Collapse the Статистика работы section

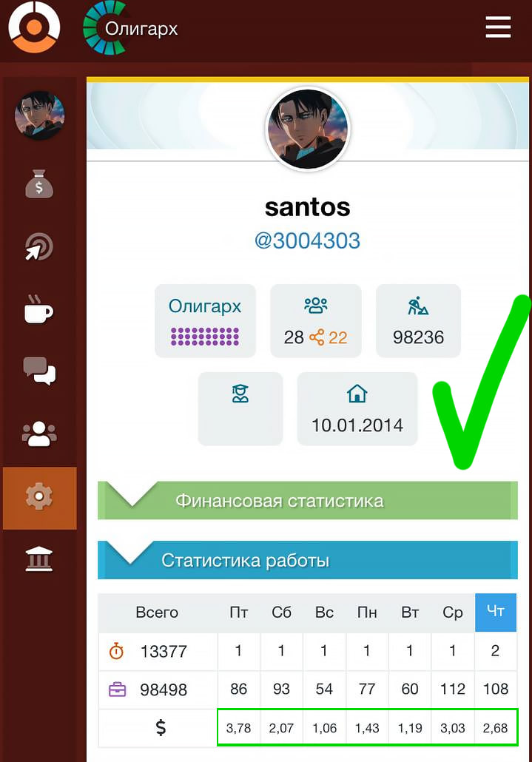[x=308, y=560]
